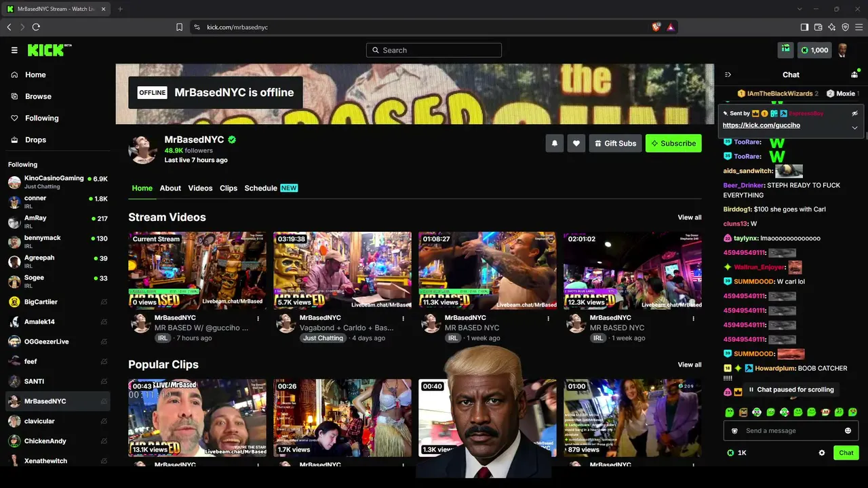Open options for Vagabond + Carldo video

pos(403,318)
